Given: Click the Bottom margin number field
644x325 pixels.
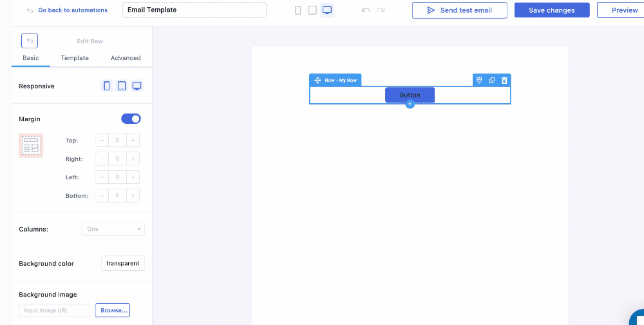Looking at the screenshot, I should (117, 196).
